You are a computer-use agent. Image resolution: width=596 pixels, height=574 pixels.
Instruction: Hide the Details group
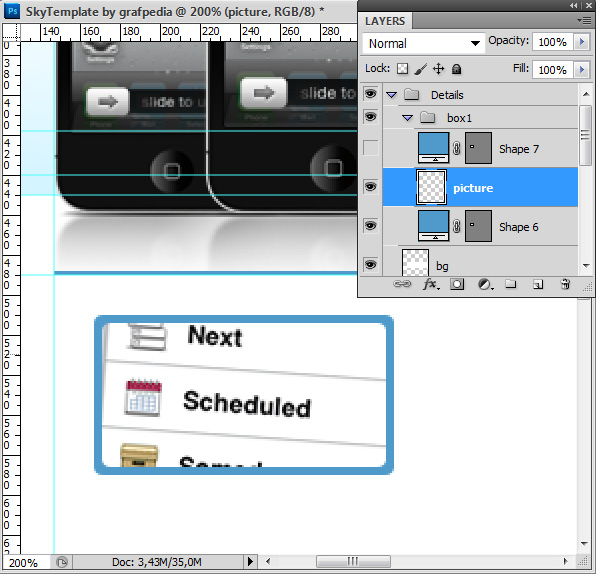click(370, 94)
